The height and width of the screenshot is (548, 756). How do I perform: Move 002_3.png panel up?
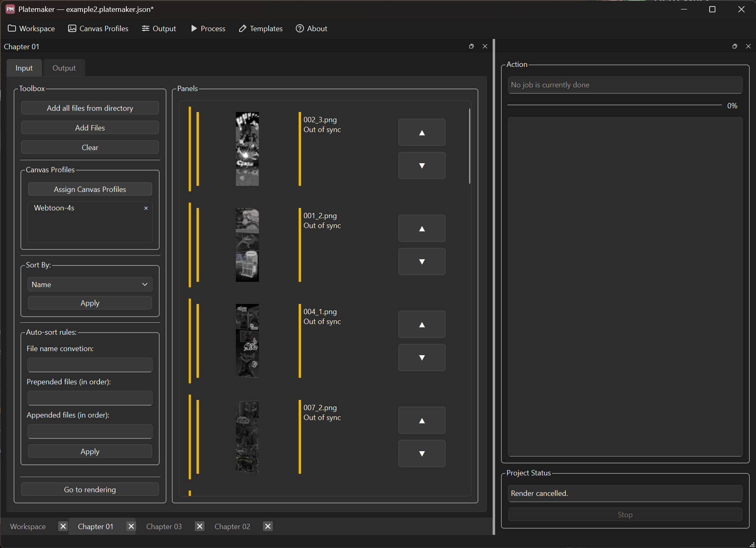pos(422,132)
